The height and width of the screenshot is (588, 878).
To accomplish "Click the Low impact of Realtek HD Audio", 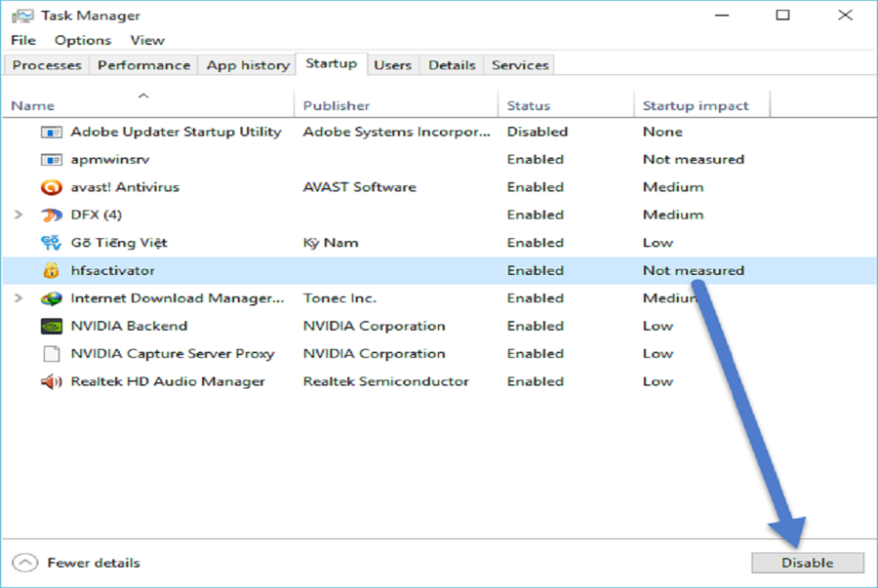I will (x=658, y=381).
